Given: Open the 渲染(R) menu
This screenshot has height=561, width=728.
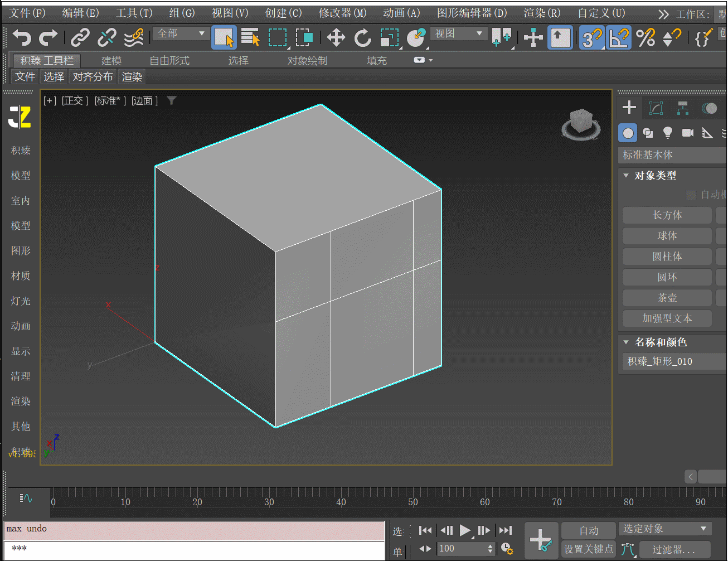Looking at the screenshot, I should click(x=542, y=13).
